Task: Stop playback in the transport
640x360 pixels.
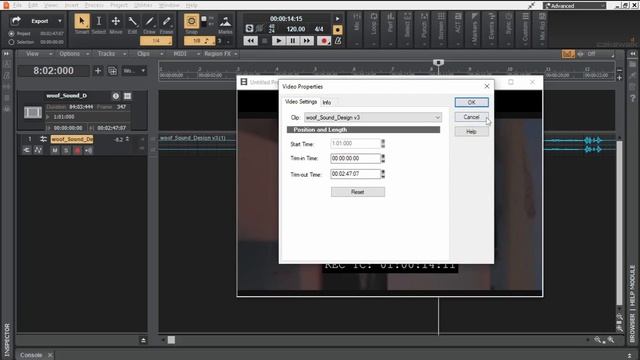Action: [264, 41]
